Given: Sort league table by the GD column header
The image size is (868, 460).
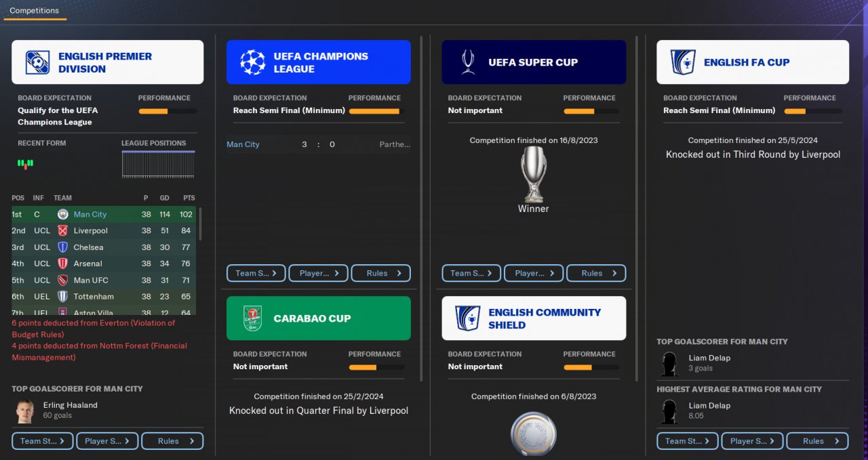Looking at the screenshot, I should pos(165,198).
